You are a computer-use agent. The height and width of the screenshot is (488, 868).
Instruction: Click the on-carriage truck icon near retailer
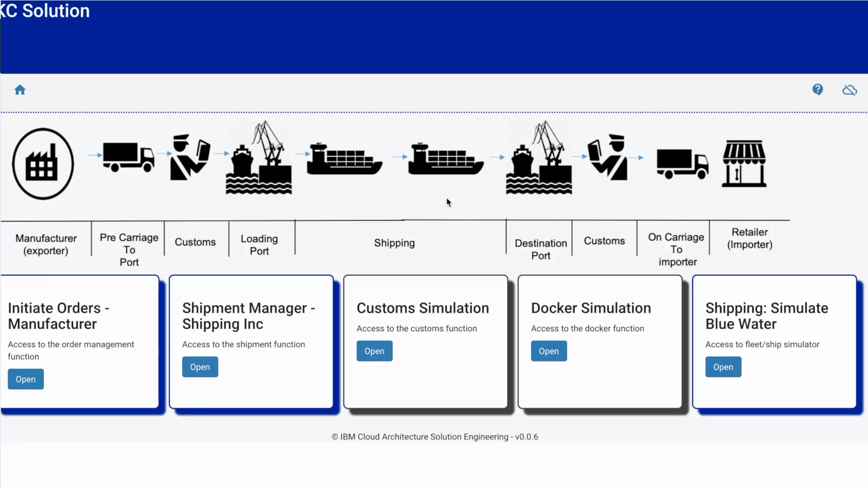point(682,164)
